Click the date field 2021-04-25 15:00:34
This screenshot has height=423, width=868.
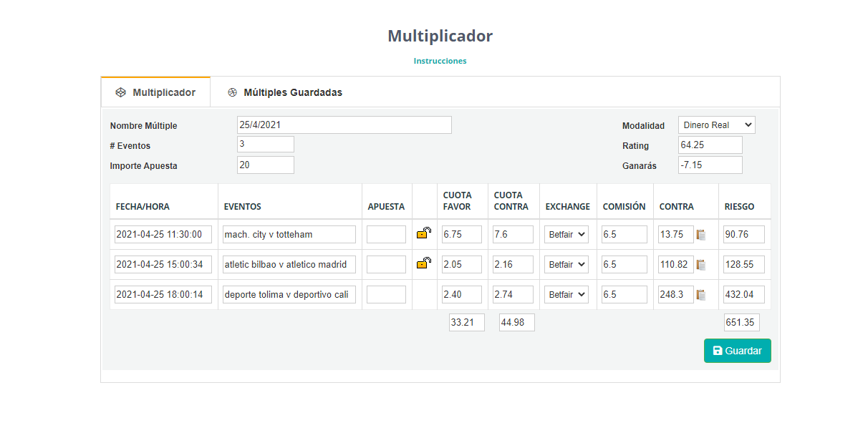(x=163, y=265)
